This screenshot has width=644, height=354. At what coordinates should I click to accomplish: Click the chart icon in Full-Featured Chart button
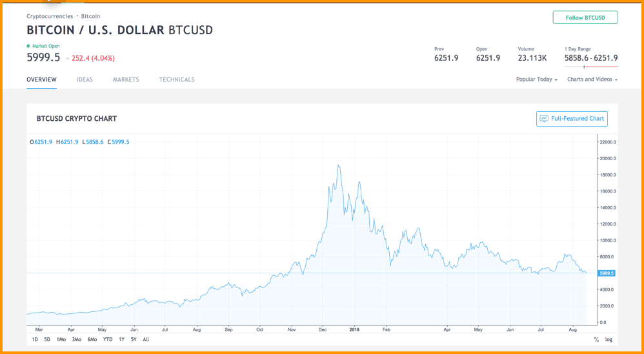point(544,119)
